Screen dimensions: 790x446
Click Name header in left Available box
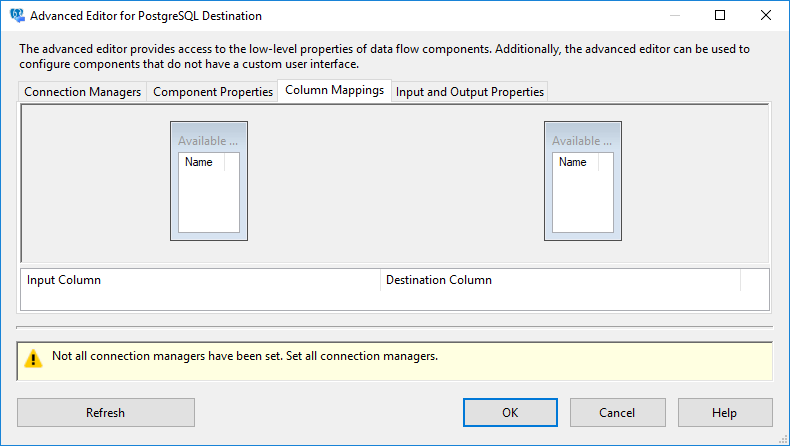coord(202,162)
